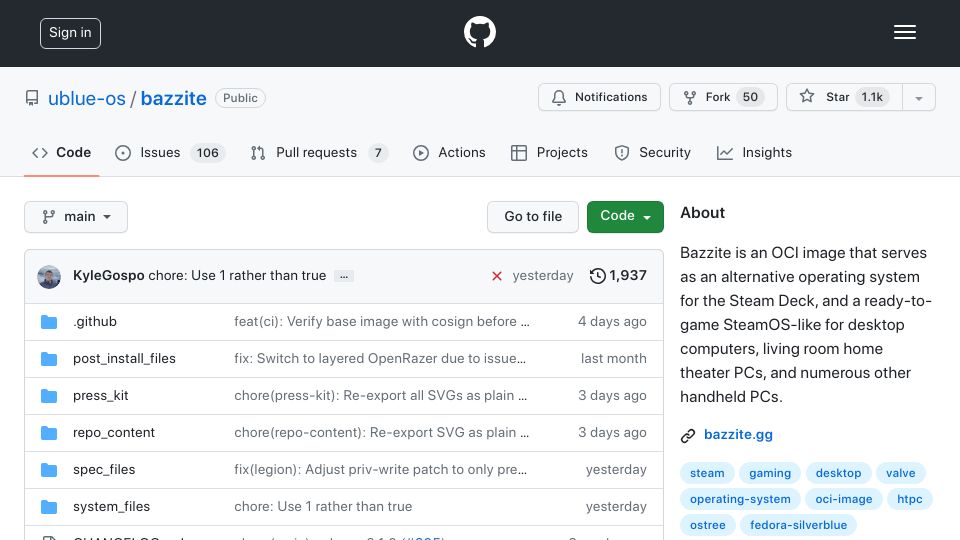960x540 pixels.
Task: Click the last month timestamp
Action: pyautogui.click(x=613, y=358)
